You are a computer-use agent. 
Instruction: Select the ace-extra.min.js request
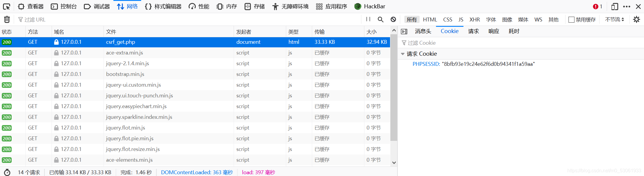pos(195,53)
